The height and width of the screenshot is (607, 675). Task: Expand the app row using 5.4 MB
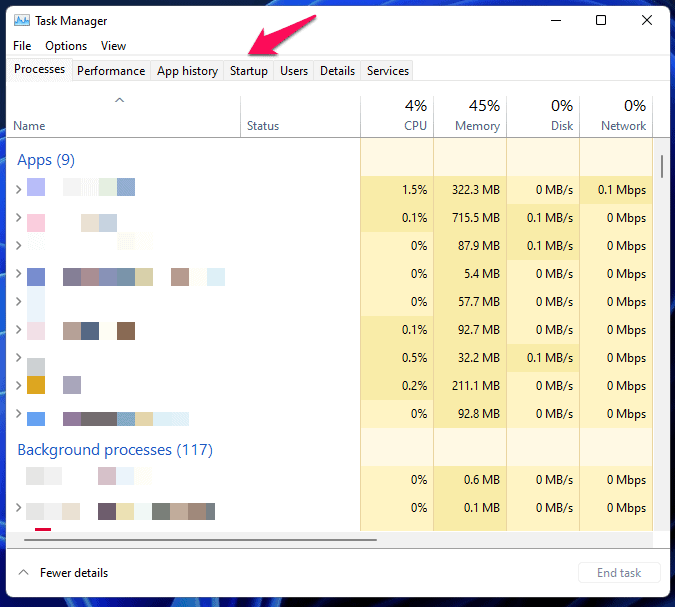click(19, 273)
